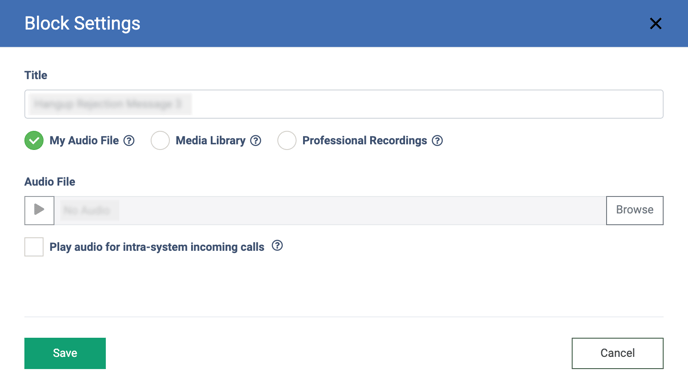Viewport: 688px width, 386px height.
Task: Click the Professional Recordings label text
Action: (x=365, y=141)
